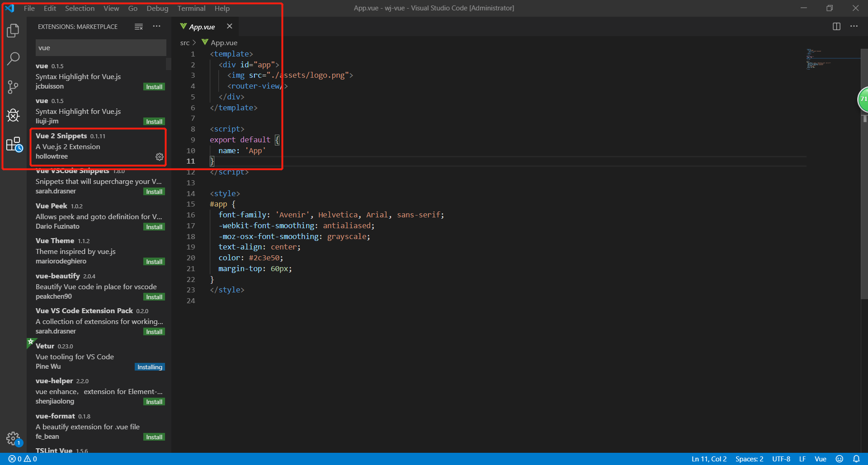
Task: Install the vue-format extension
Action: click(x=154, y=437)
